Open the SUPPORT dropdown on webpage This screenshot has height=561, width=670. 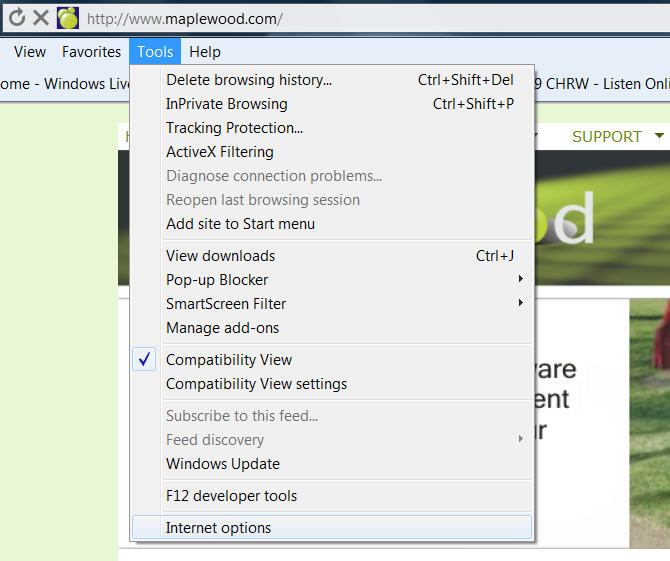click(617, 137)
